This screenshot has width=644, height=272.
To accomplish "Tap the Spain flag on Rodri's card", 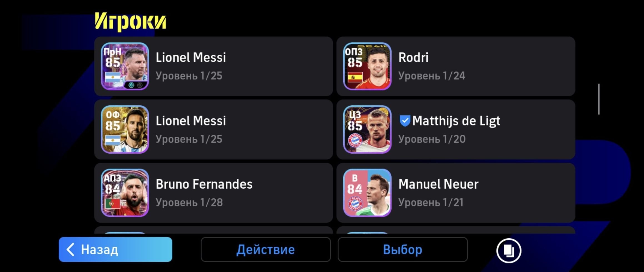I will [x=355, y=77].
